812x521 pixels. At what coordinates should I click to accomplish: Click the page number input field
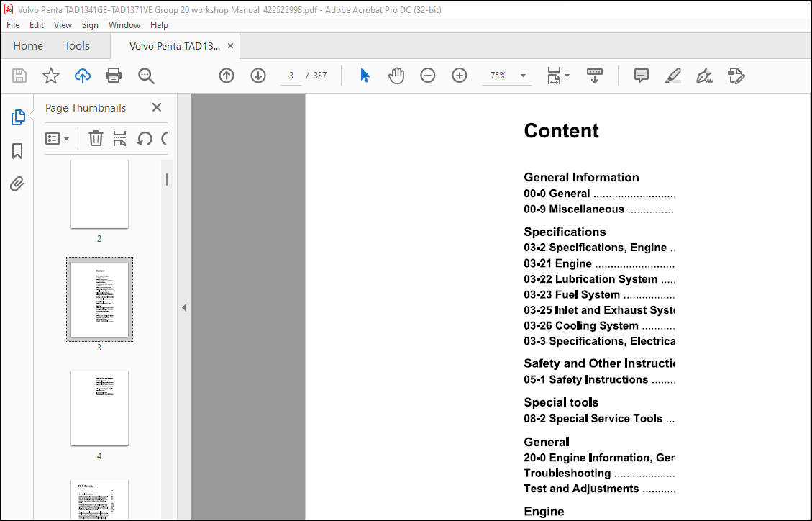point(291,76)
